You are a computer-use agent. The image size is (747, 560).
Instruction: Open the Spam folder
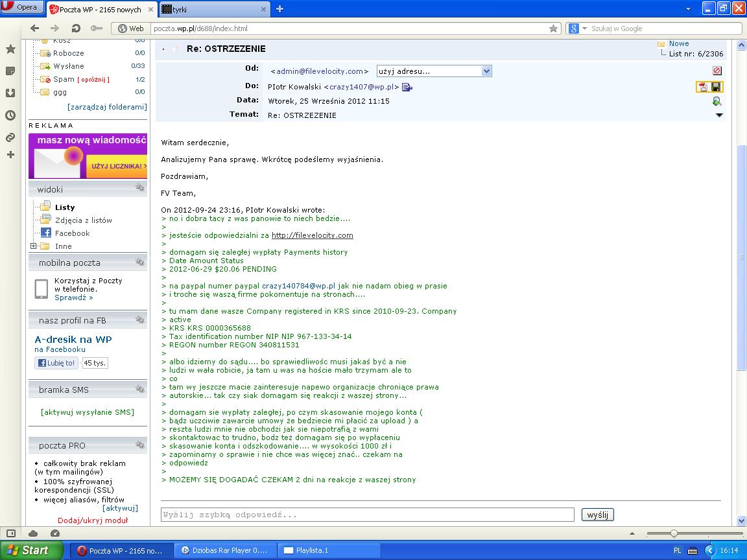pos(64,79)
